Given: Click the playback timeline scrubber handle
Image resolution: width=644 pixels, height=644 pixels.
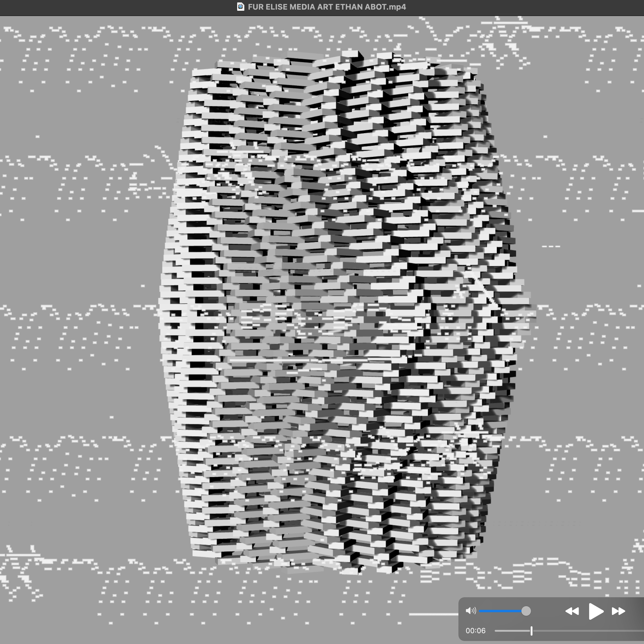Looking at the screenshot, I should [x=531, y=631].
